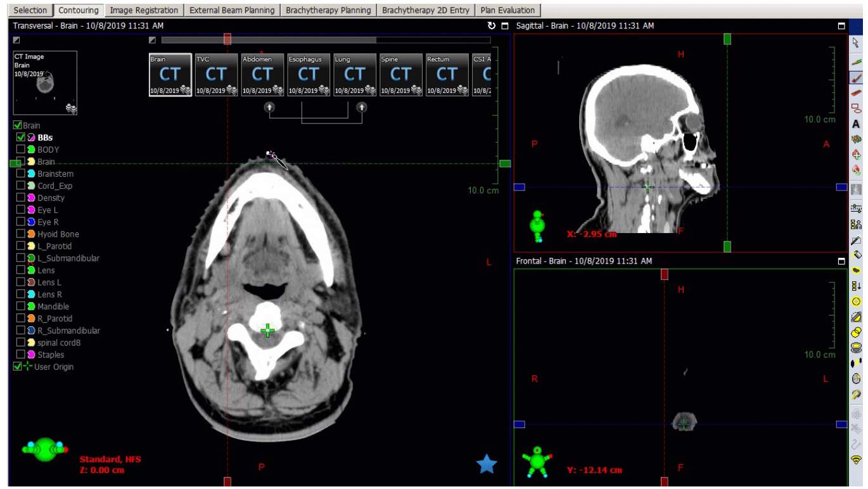Click the yellow Wi-Fi shaped icon
The image size is (868, 489).
(857, 459)
